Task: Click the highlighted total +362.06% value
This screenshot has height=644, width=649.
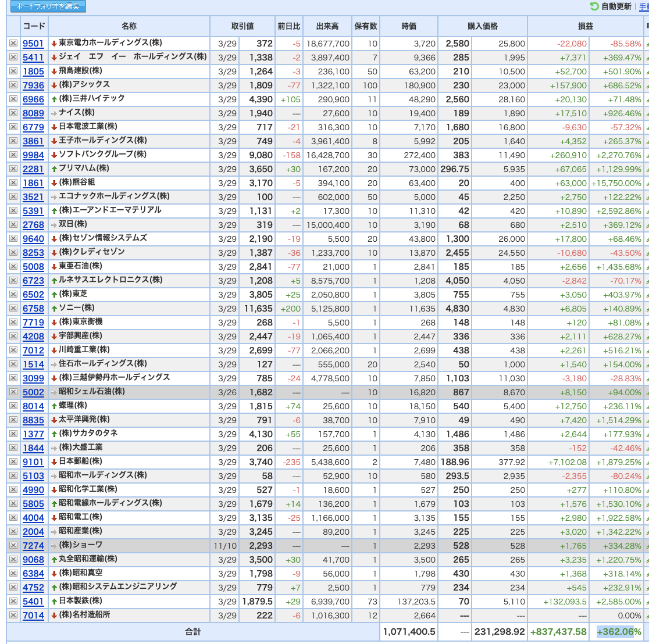Action: [x=619, y=632]
